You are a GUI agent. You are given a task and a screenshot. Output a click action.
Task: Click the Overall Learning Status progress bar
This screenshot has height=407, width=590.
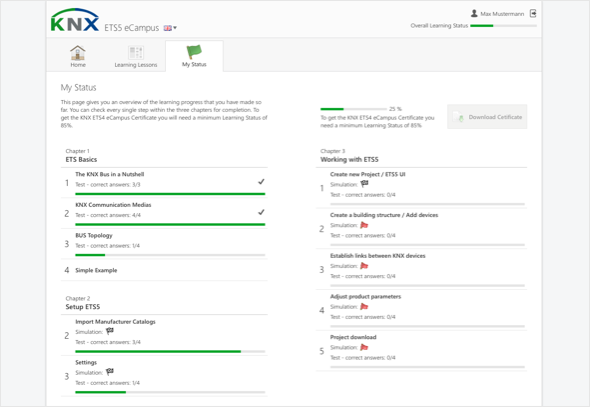pyautogui.click(x=503, y=26)
